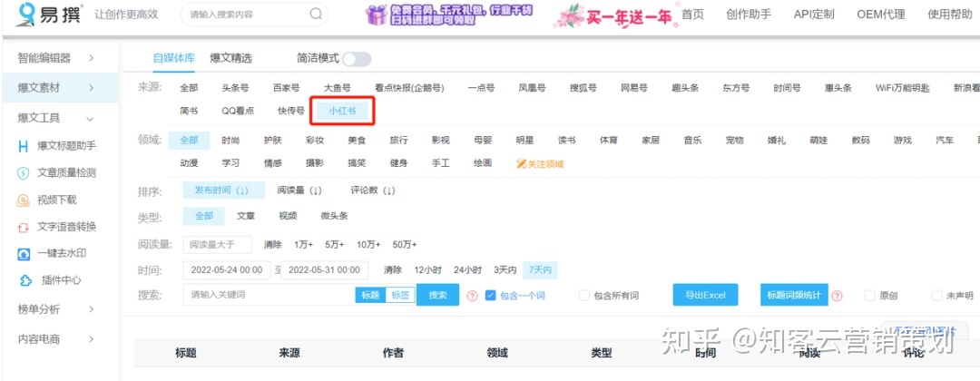Click the 易撰 logo
The image size is (980, 381).
click(x=49, y=15)
